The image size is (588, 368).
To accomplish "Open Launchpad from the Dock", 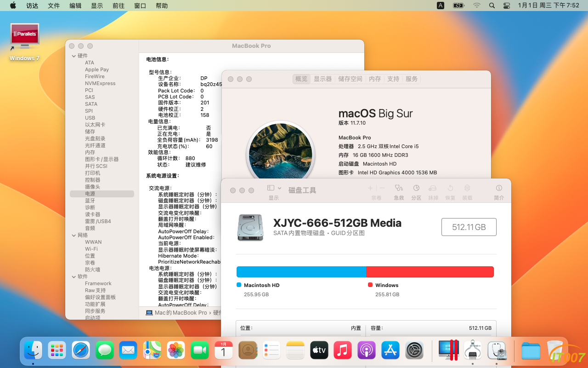I will click(57, 351).
